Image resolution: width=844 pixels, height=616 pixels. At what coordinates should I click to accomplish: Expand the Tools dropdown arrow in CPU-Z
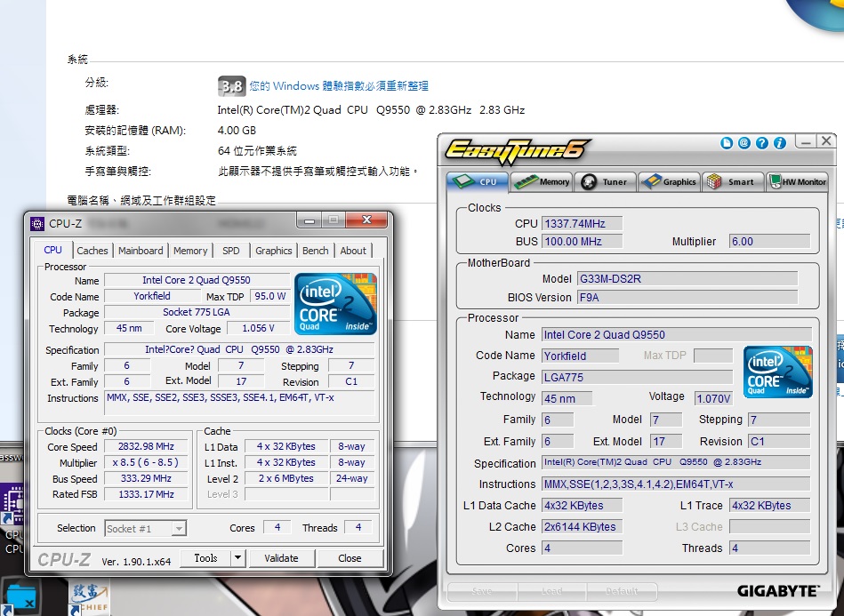point(238,558)
